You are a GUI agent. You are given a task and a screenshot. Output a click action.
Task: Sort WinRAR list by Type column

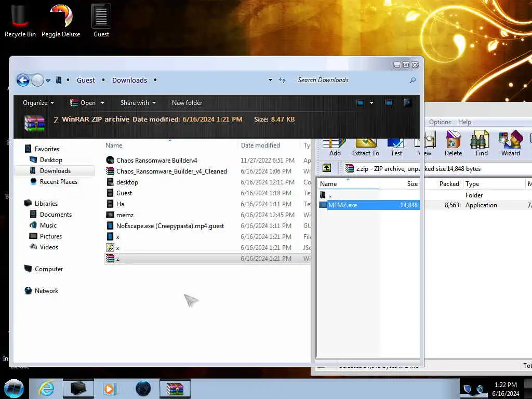[472, 184]
